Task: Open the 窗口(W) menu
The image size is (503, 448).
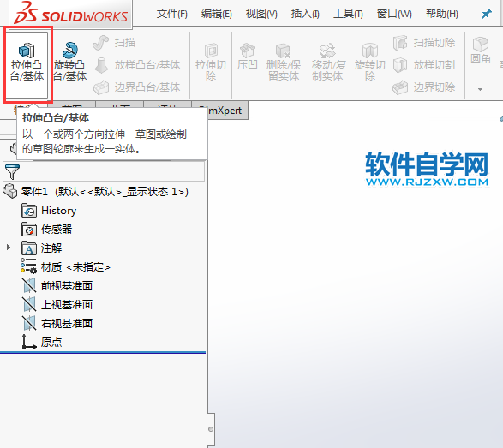Action: click(394, 14)
